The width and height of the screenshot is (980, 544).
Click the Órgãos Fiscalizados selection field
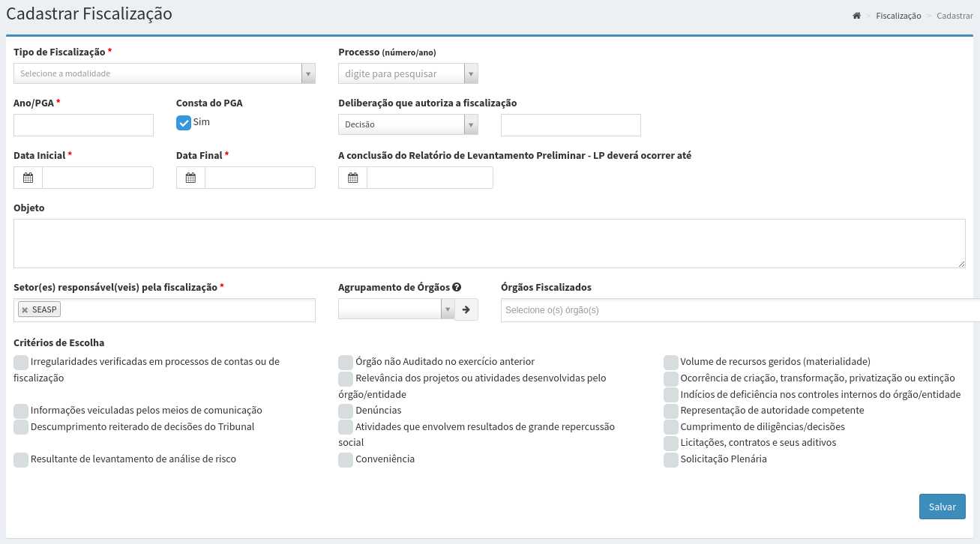click(740, 310)
